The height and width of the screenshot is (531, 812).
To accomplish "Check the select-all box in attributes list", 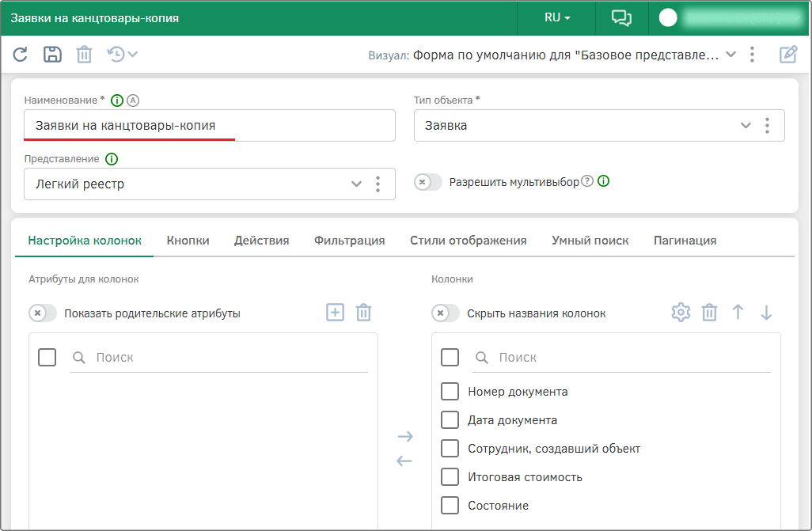I will coord(47,357).
